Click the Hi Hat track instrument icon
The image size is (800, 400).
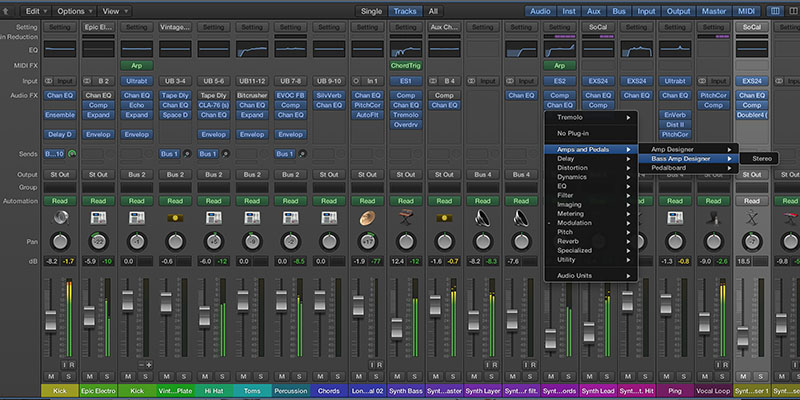(x=213, y=217)
